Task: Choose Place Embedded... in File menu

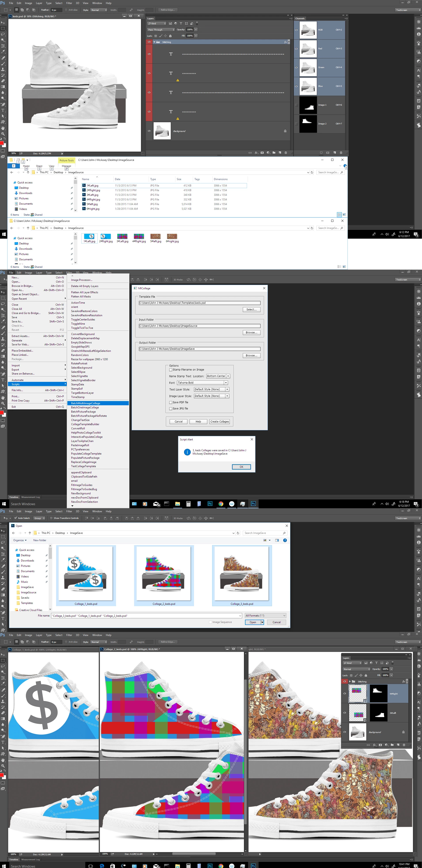Action: (37, 350)
